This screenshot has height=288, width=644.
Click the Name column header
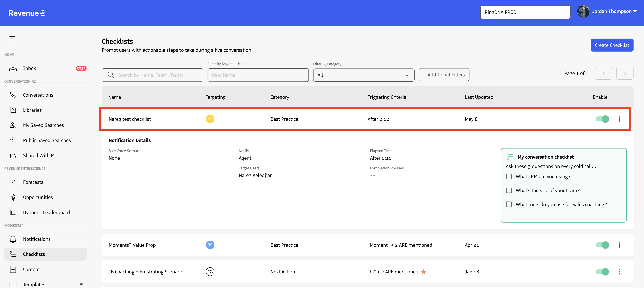coord(114,97)
